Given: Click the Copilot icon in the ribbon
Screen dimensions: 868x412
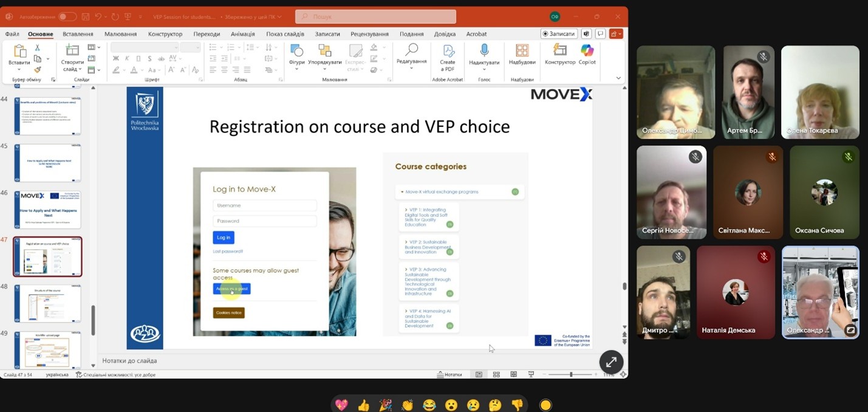Looking at the screenshot, I should point(587,54).
